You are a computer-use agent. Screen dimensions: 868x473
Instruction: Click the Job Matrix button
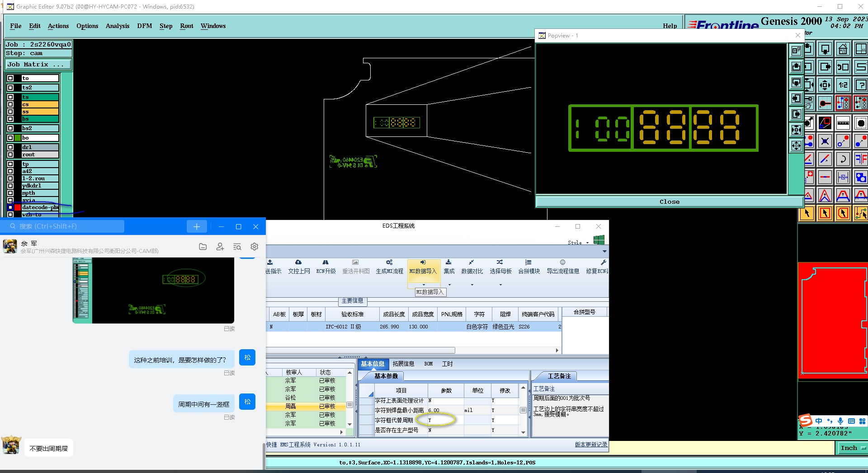tap(38, 65)
